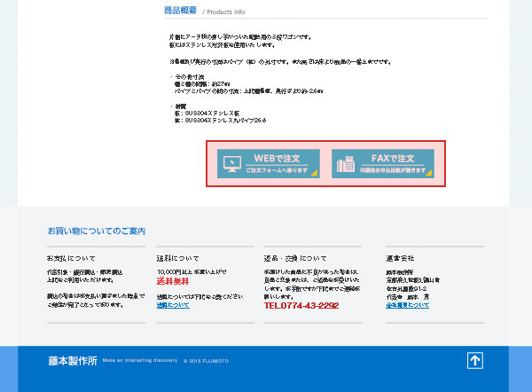The width and height of the screenshot is (532, 392).
Task: Click the WEBで注文 order button
Action: pyautogui.click(x=269, y=163)
